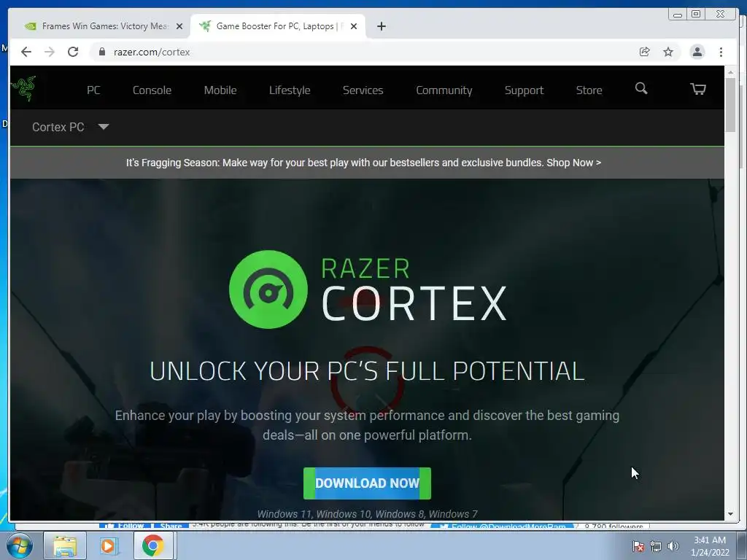Open Windows Explorer from the taskbar
This screenshot has width=747, height=560.
coord(65,545)
